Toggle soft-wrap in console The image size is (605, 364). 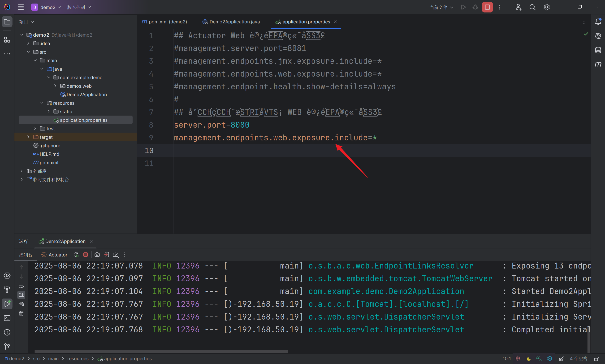tap(21, 286)
